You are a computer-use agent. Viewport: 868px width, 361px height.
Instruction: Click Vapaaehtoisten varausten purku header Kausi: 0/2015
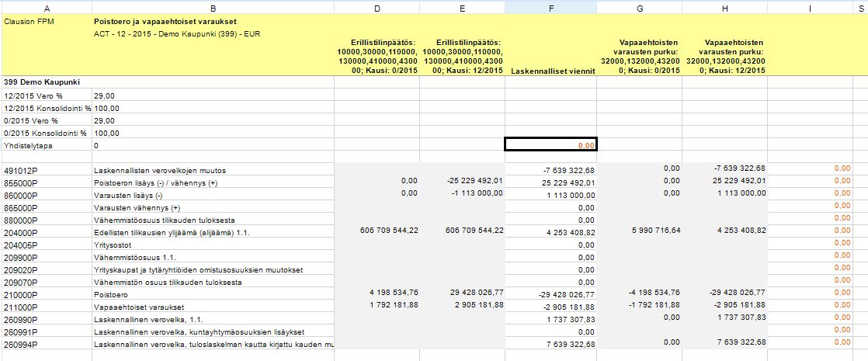[642, 56]
